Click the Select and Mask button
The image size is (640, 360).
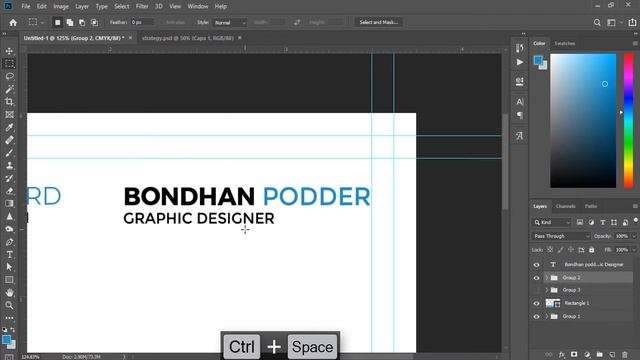point(378,22)
